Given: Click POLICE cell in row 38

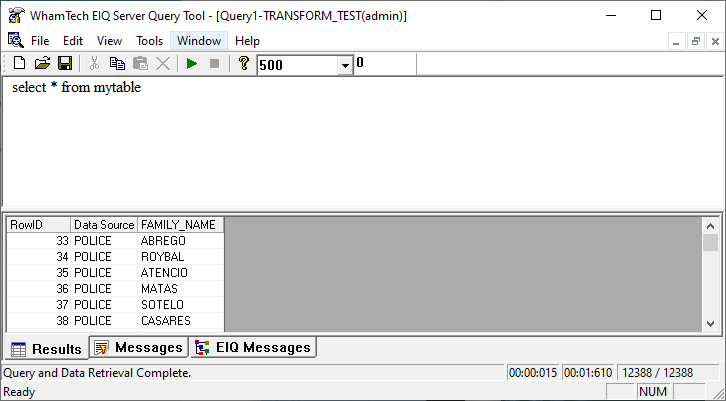Looking at the screenshot, I should (104, 320).
